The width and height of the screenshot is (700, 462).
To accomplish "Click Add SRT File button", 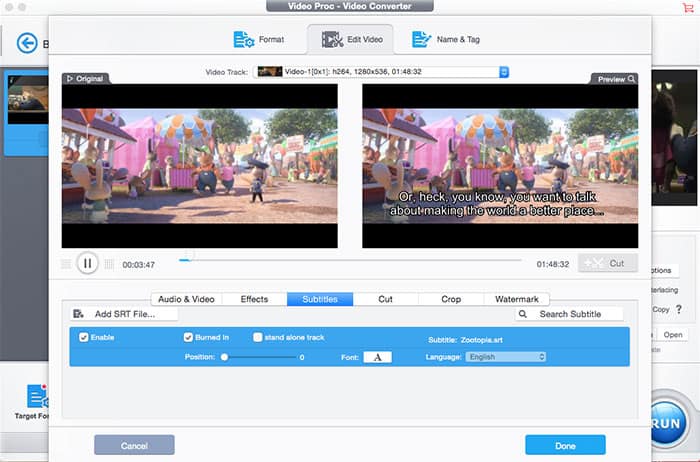I will (124, 314).
